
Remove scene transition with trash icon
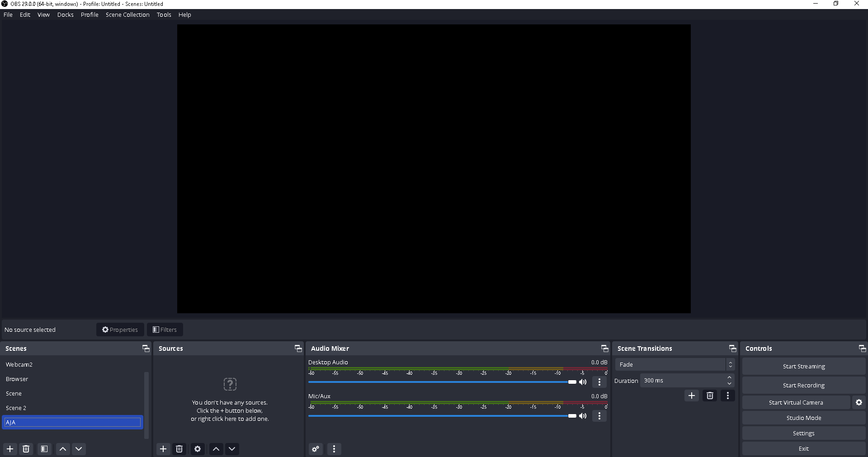(710, 396)
